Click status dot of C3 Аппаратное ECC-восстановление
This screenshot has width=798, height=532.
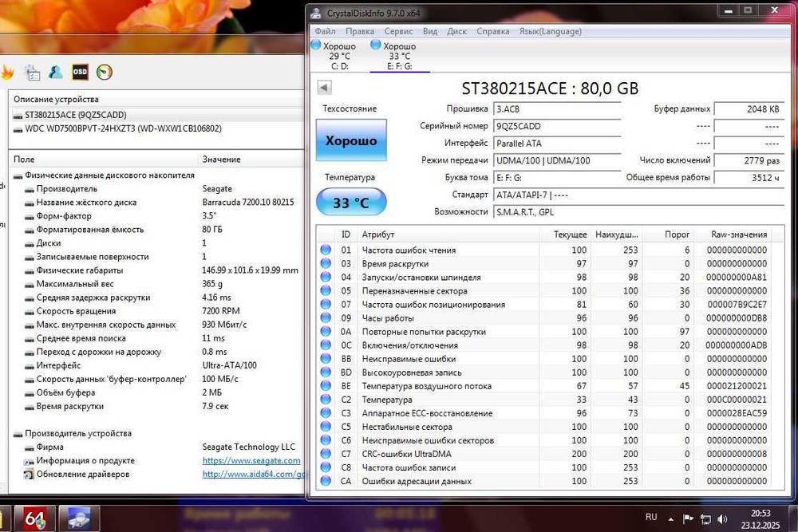(x=326, y=413)
